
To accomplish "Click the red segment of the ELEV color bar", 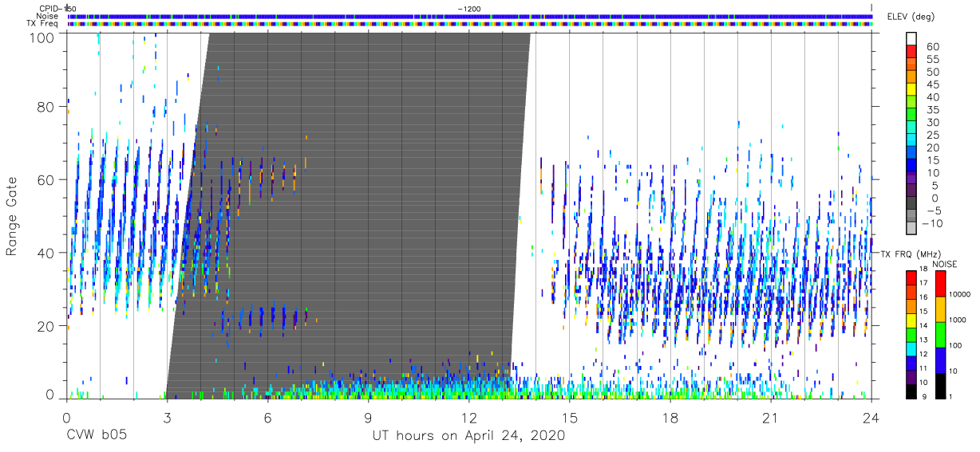I will [x=911, y=51].
